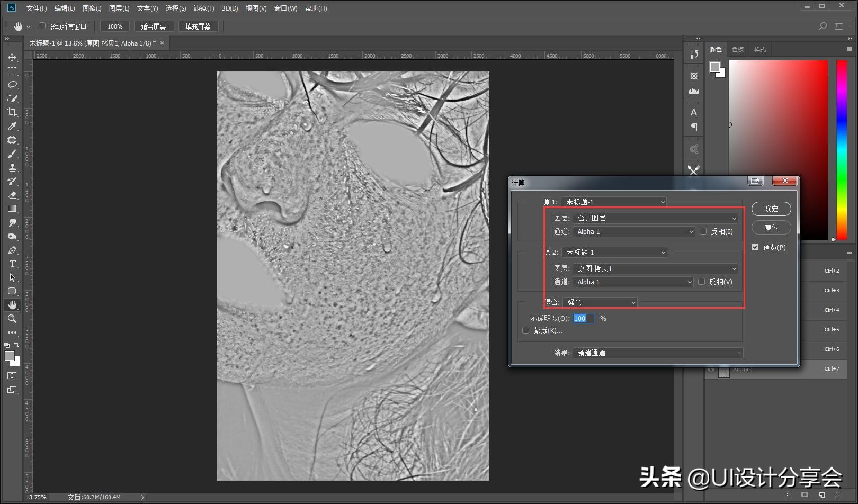Open the blending mode dropdown showing 强光
This screenshot has width=858, height=504.
point(600,302)
